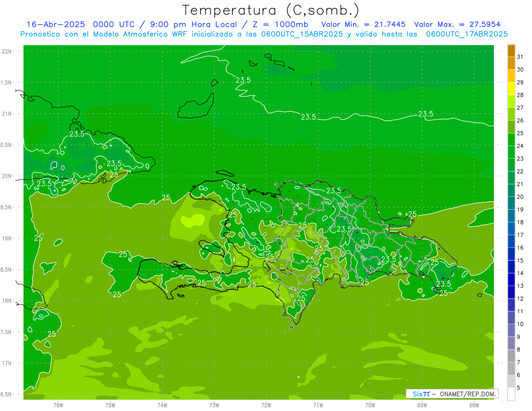Pick the teal swatch between 19 and 20

511,203
